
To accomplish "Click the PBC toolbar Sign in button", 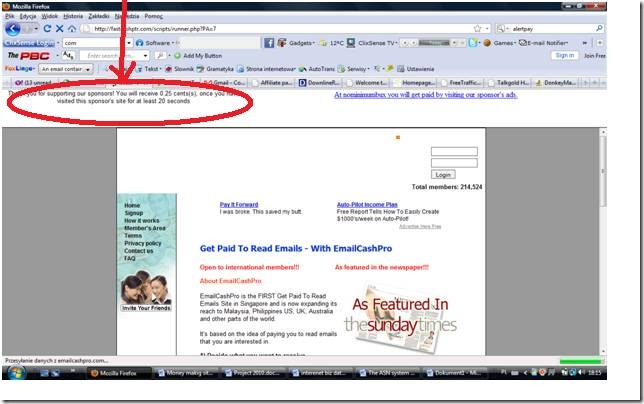I will click(565, 55).
